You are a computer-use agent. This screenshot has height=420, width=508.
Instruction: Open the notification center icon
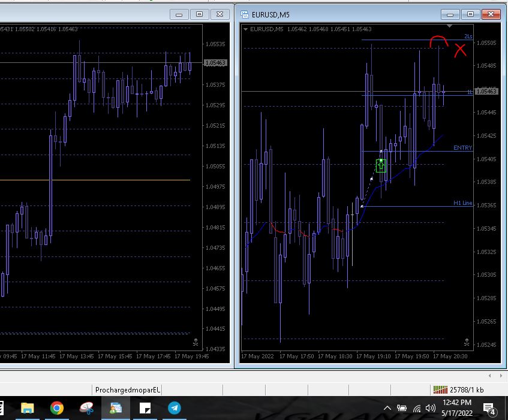coord(489,409)
